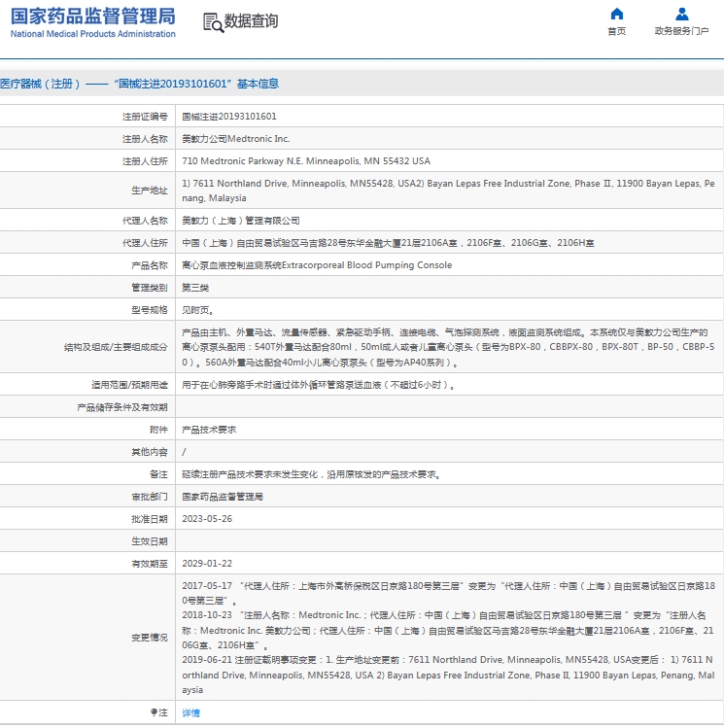Click approval date 2023-05-26
This screenshot has width=724, height=728.
207,519
